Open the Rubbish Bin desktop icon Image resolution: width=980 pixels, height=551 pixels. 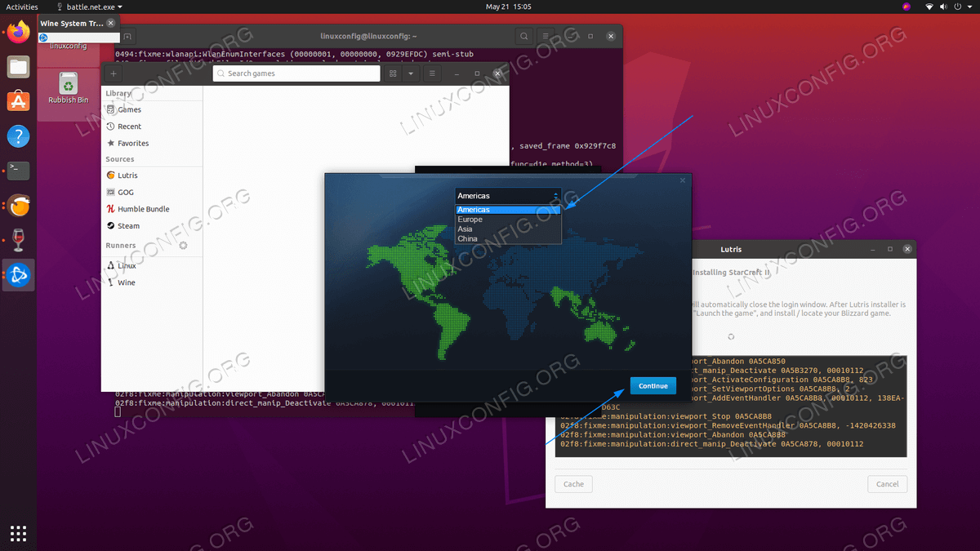point(68,87)
